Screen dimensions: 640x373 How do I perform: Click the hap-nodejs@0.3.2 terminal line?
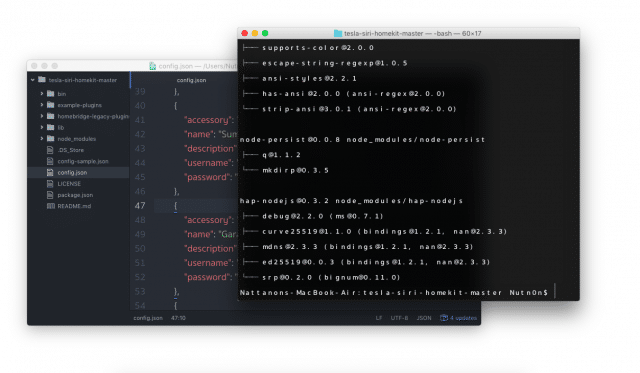click(351, 201)
